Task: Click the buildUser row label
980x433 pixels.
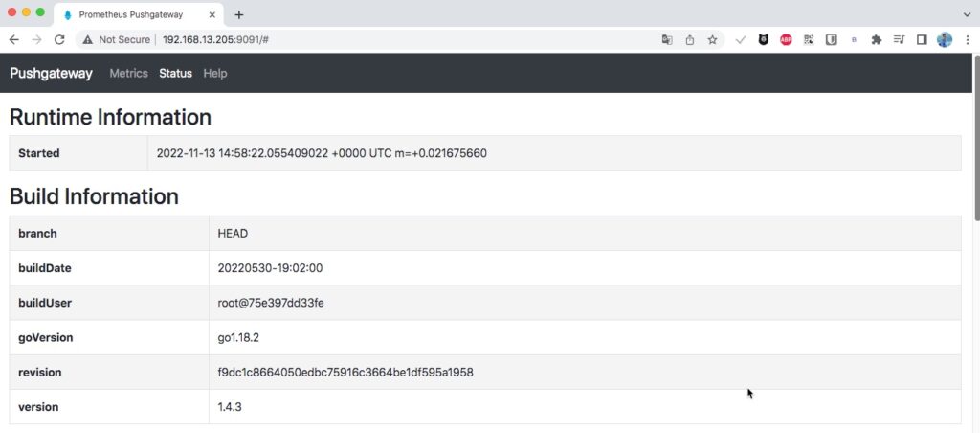Action: [45, 303]
